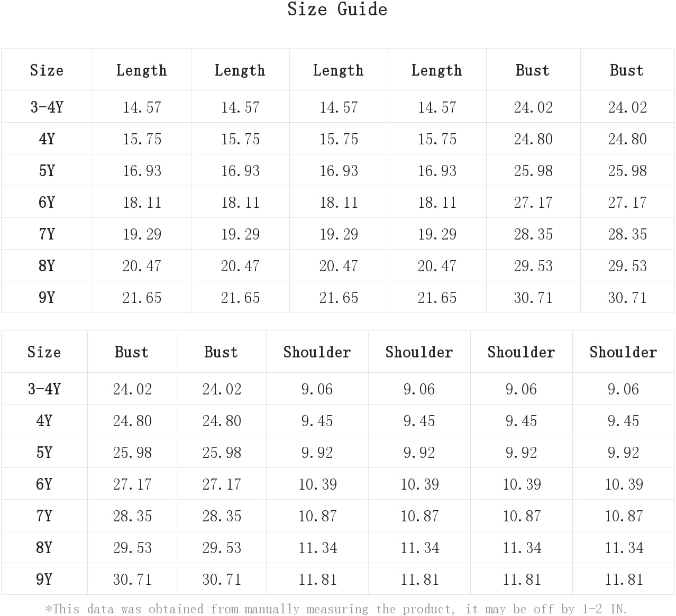Screen dimensions: 676x616
Task: Select 8Y row label in top table
Action: (x=47, y=266)
